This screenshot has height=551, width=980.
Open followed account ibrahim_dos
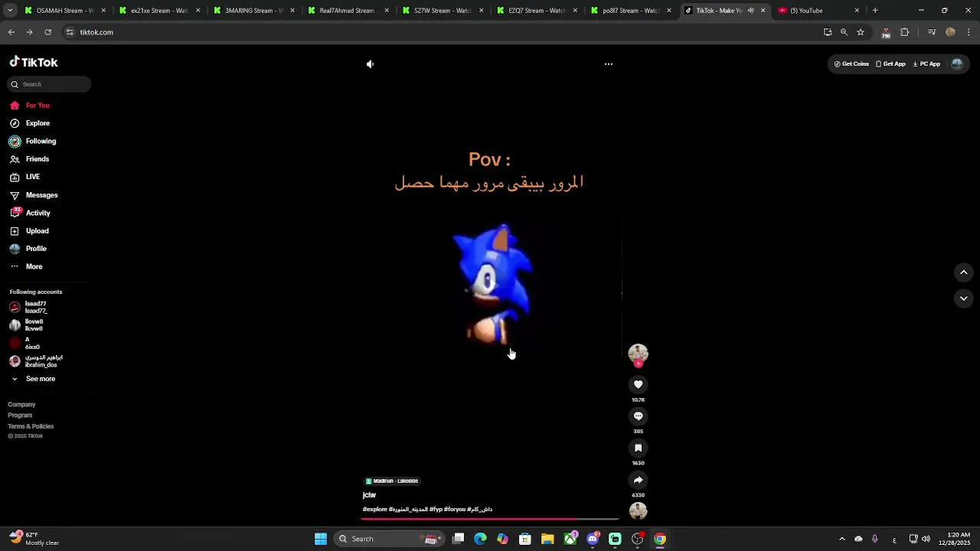click(36, 361)
